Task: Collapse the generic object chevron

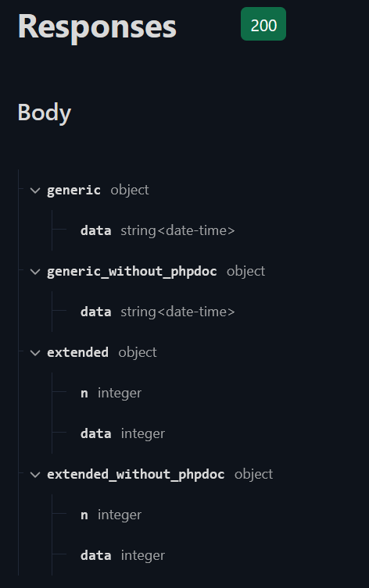Action: (x=35, y=191)
